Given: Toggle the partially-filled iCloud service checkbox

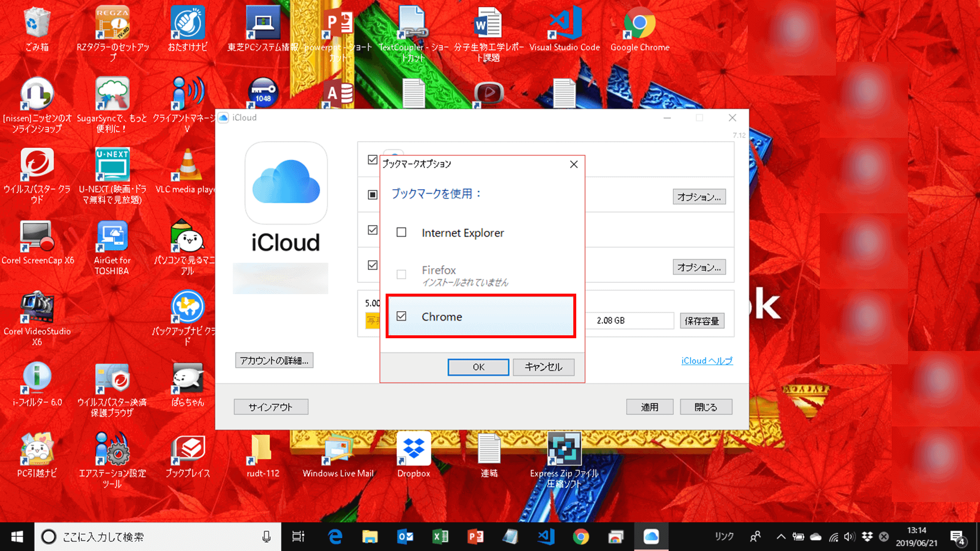Looking at the screenshot, I should click(x=372, y=195).
